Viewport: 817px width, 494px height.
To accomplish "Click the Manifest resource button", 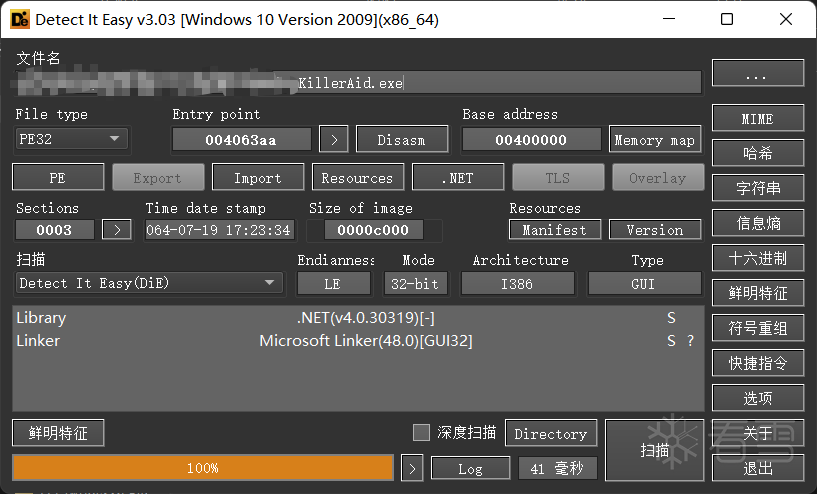I will (555, 230).
